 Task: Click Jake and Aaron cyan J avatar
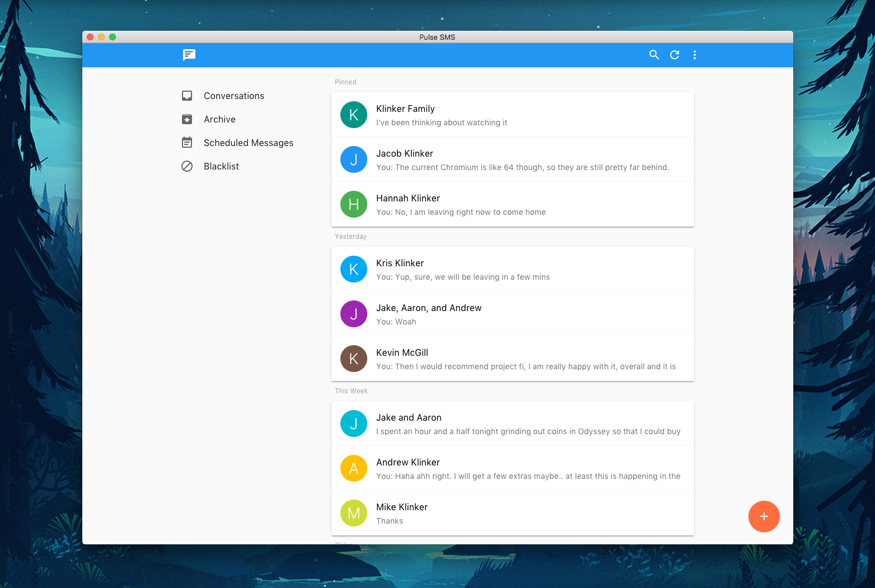354,424
